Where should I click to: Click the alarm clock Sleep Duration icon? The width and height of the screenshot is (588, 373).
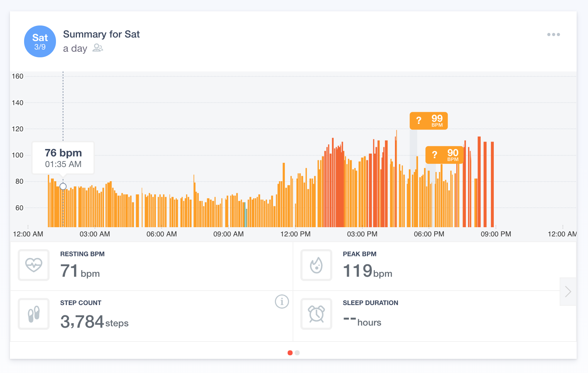(x=316, y=314)
